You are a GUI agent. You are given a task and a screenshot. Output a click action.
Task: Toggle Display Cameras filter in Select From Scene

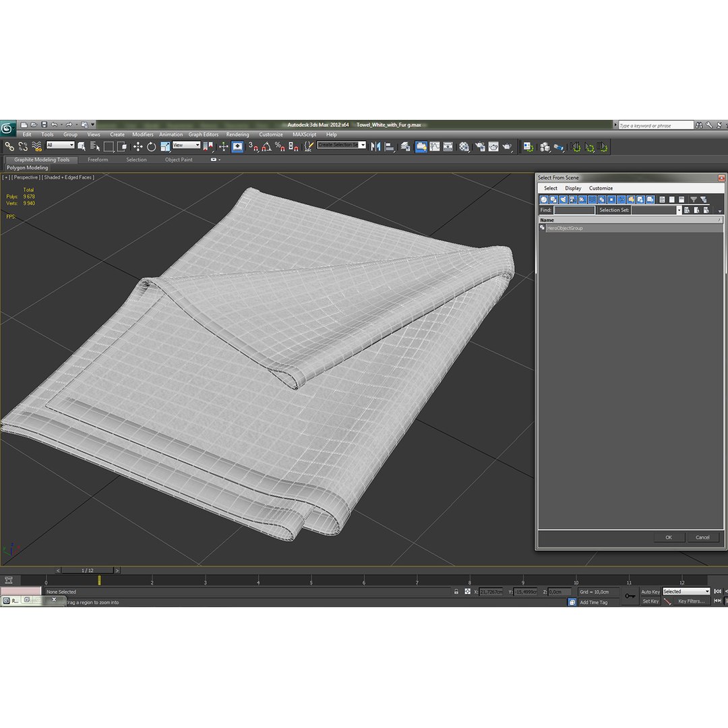pyautogui.click(x=573, y=200)
